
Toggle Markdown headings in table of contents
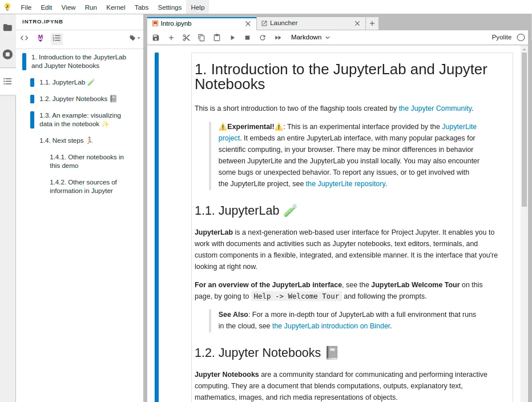pos(40,38)
